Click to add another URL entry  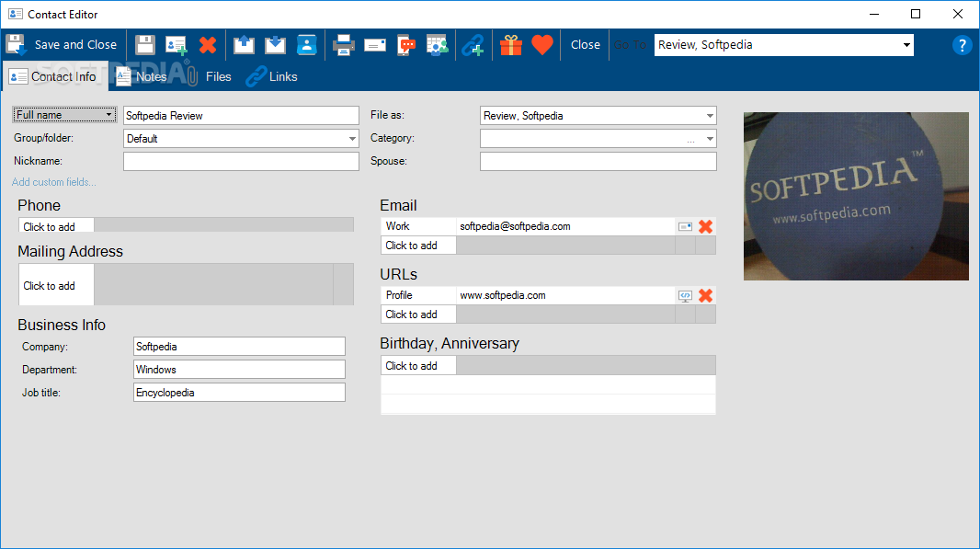coord(418,314)
